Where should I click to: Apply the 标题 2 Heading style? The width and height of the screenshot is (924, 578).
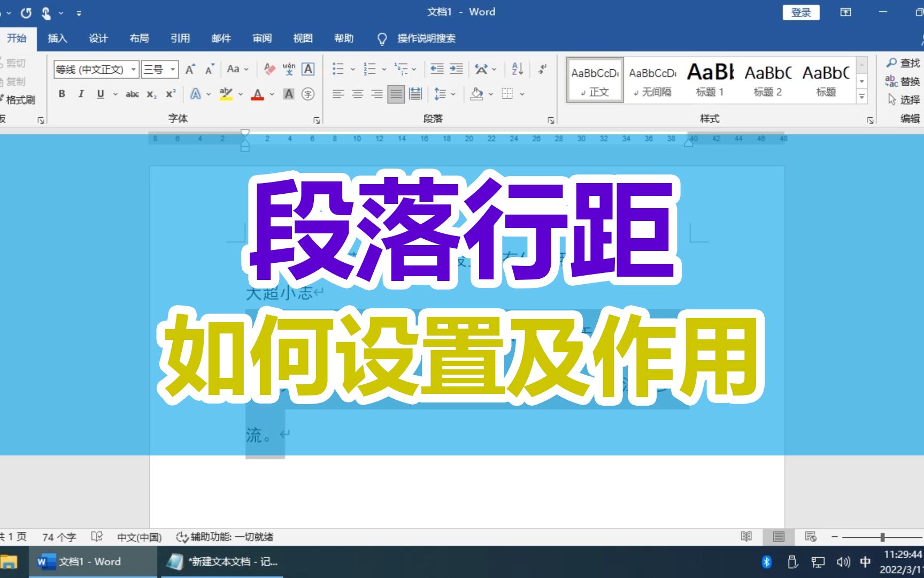tap(768, 80)
